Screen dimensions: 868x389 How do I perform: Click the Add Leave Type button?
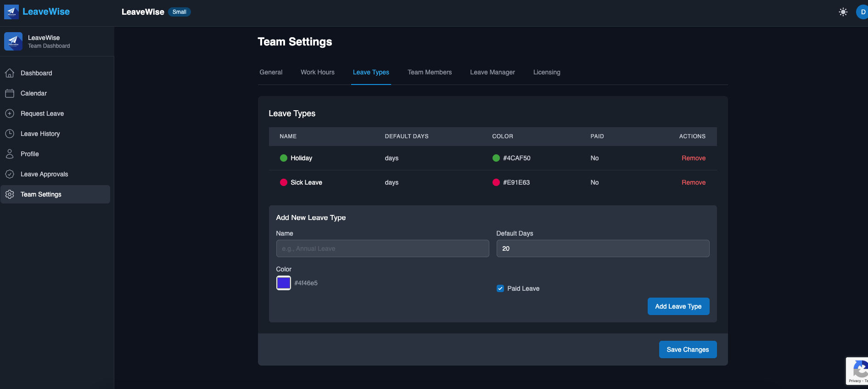tap(678, 306)
